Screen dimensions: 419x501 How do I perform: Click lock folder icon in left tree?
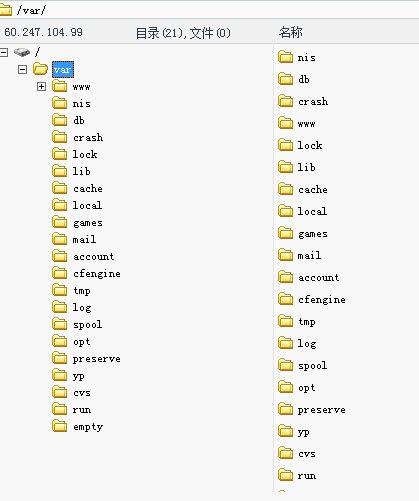click(x=60, y=154)
